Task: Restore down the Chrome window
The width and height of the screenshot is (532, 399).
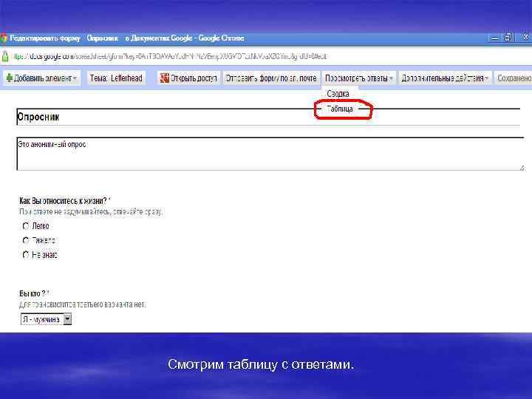Action: click(x=508, y=38)
